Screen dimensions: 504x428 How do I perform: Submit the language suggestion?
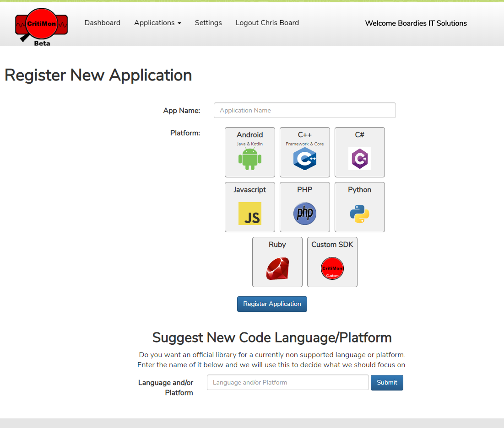coord(387,382)
